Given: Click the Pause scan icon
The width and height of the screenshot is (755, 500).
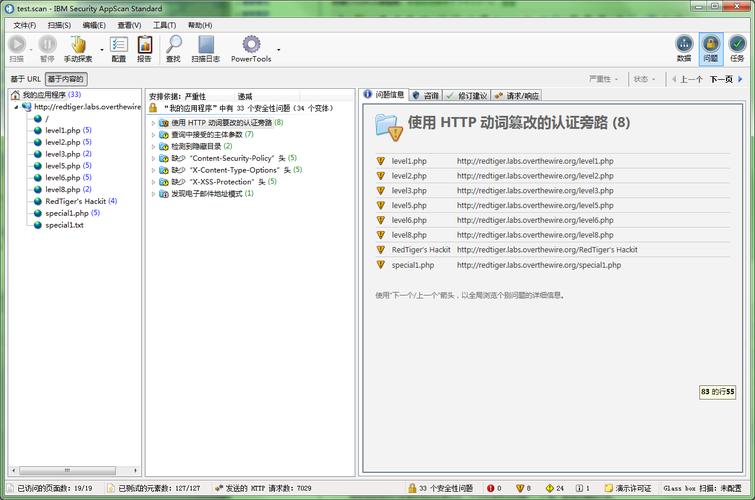Looking at the screenshot, I should click(47, 44).
